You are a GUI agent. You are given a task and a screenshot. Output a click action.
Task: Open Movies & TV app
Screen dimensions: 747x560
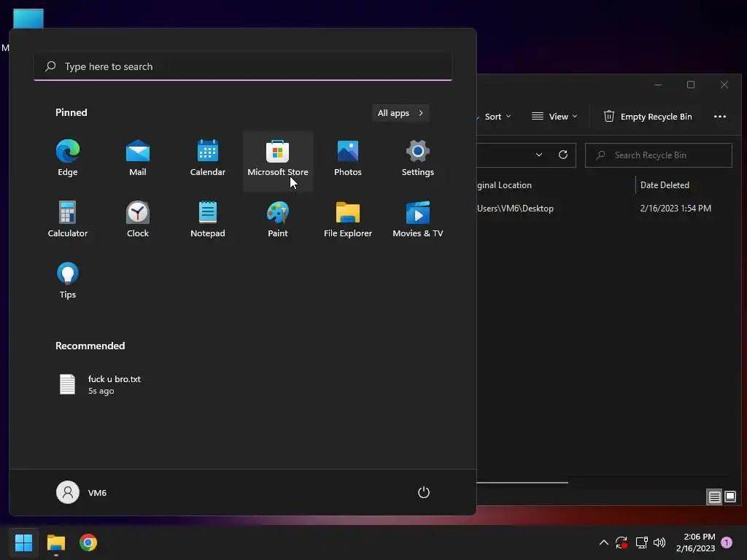(418, 219)
